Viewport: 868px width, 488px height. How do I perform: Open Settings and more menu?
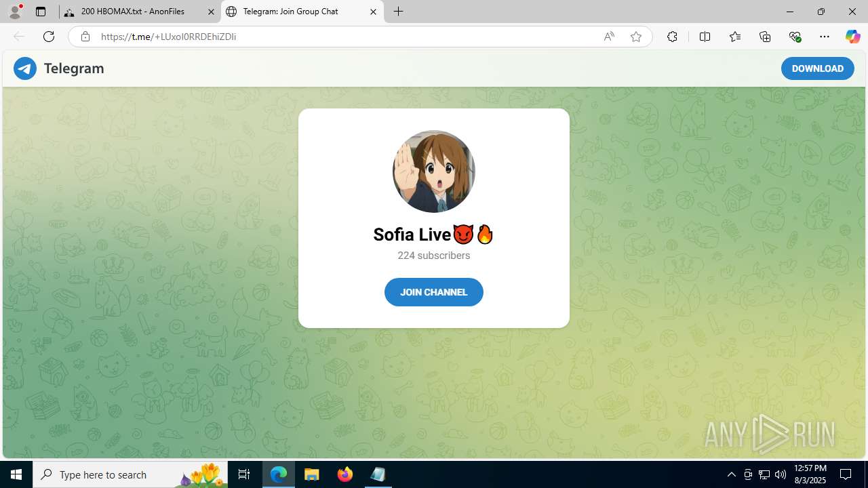[825, 37]
